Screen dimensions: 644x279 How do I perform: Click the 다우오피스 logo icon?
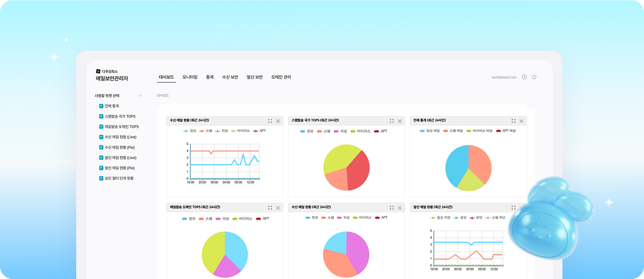coord(98,71)
